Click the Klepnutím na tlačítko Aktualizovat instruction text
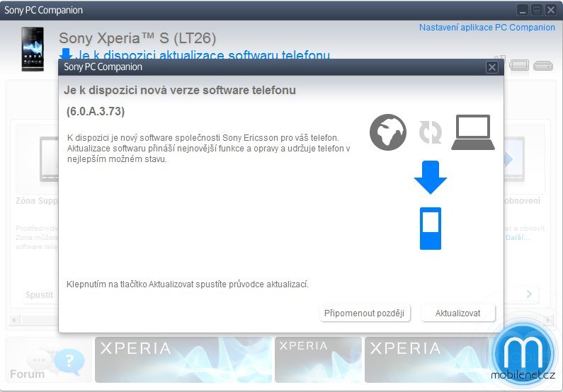The height and width of the screenshot is (392, 563). pos(188,284)
